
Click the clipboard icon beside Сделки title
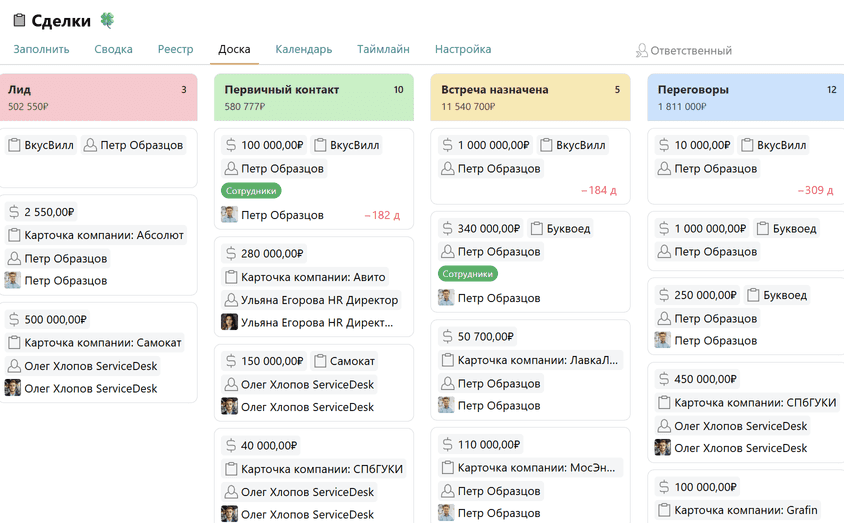click(19, 20)
